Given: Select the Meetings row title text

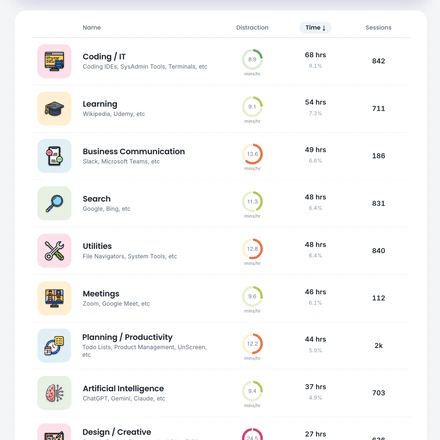Looking at the screenshot, I should point(101,294).
